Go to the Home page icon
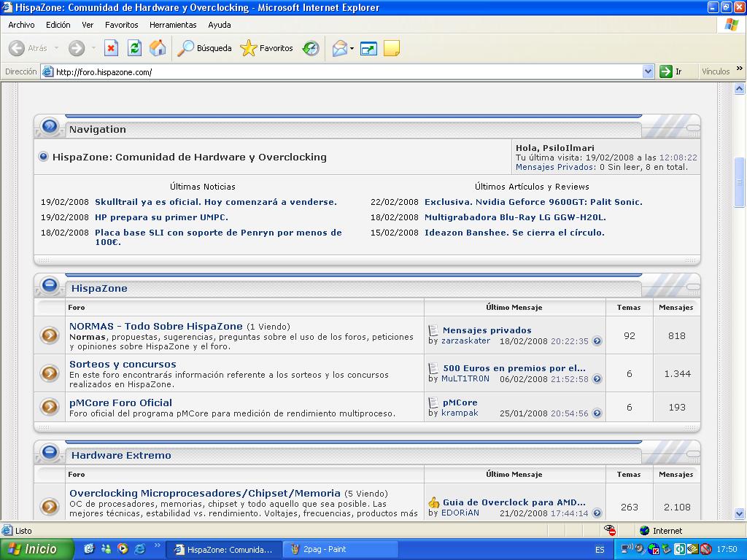747x560 pixels. 157,49
